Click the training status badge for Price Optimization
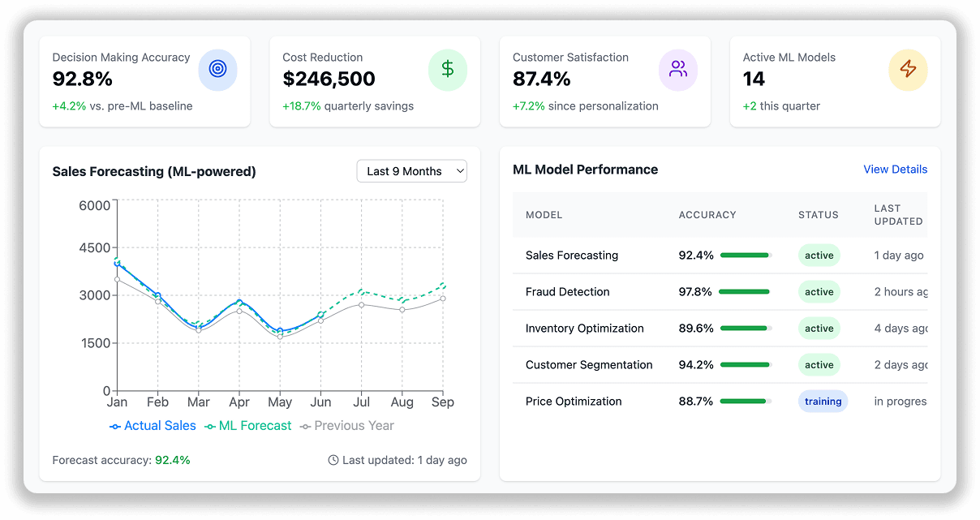The image size is (980, 520). pos(823,402)
